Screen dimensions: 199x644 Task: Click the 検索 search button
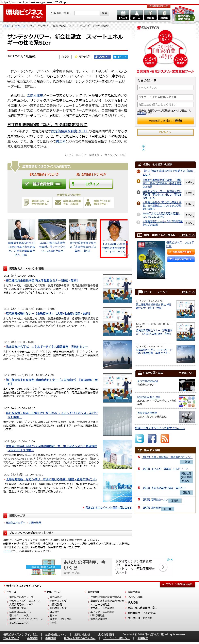[x=104, y=13]
